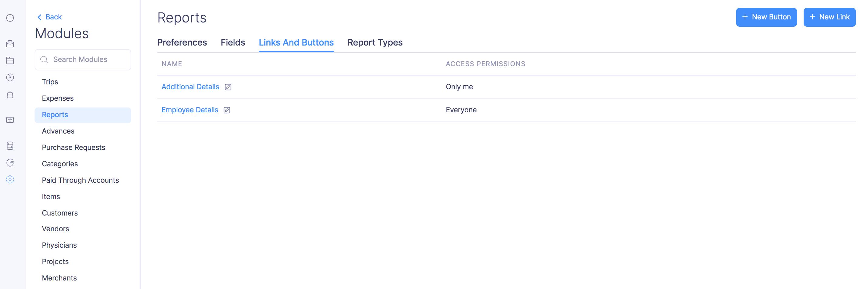Click the starred card icon in sidebar
Viewport: 868px width, 289px height.
(x=10, y=120)
